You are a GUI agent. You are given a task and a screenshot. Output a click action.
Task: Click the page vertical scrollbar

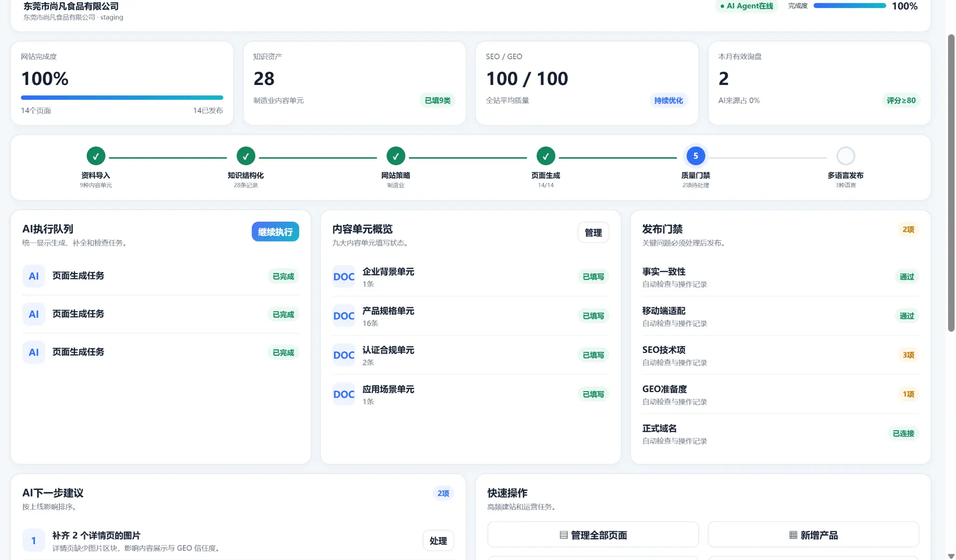pyautogui.click(x=951, y=183)
